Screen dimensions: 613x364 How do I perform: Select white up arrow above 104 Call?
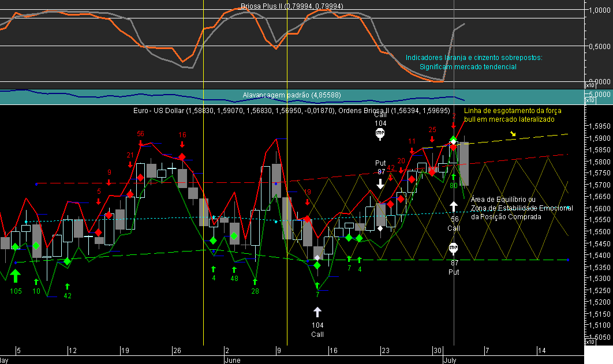pos(317,312)
